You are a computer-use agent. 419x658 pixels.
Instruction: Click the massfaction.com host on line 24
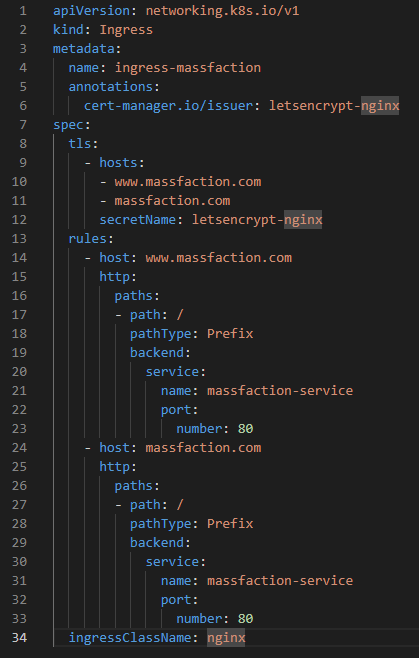pos(203,448)
